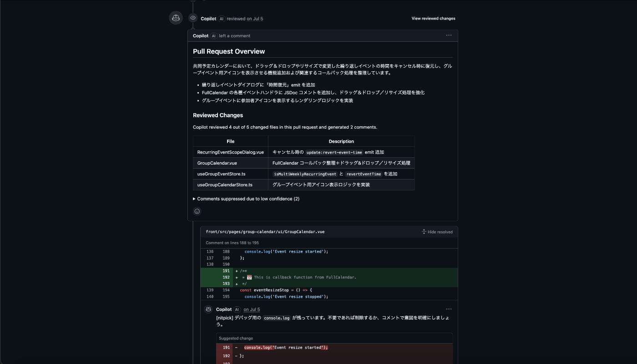Click Suggested change label
Viewport: 637px width, 364px height.
[236, 338]
